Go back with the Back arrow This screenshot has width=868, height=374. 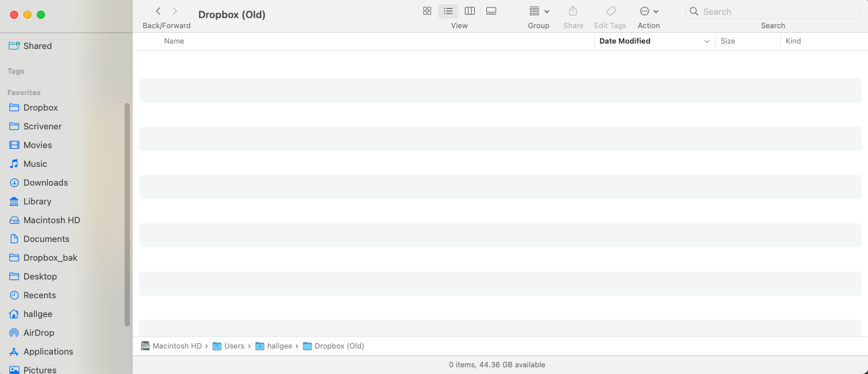click(158, 11)
